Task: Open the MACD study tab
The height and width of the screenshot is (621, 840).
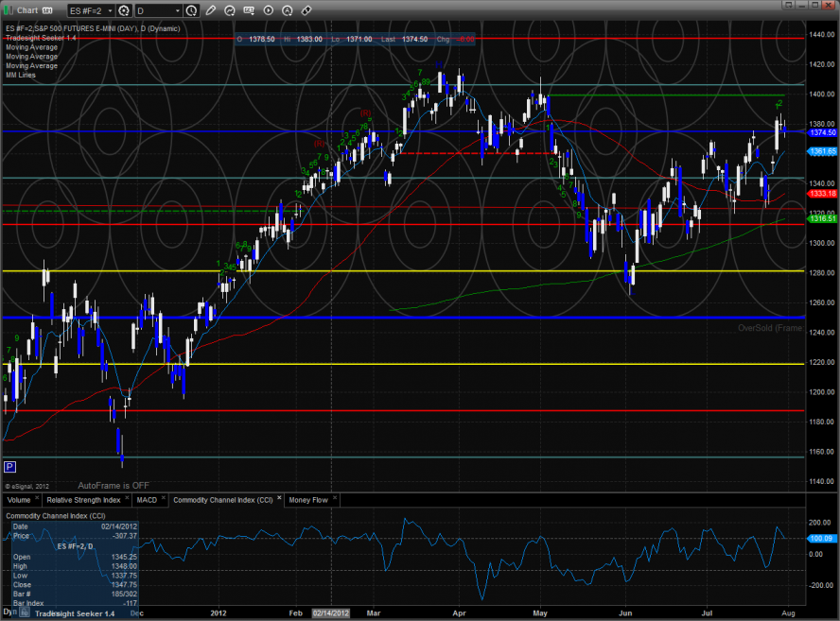Action: [147, 499]
